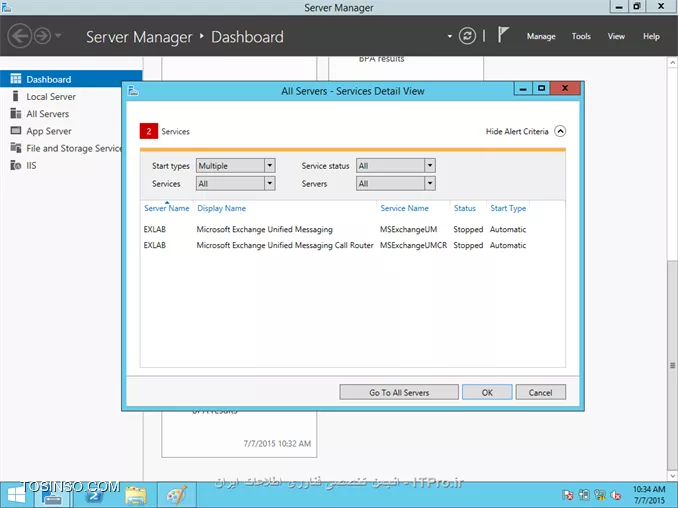Open PowerShell from the taskbar
Viewport: 678px width, 508px height.
tap(94, 495)
